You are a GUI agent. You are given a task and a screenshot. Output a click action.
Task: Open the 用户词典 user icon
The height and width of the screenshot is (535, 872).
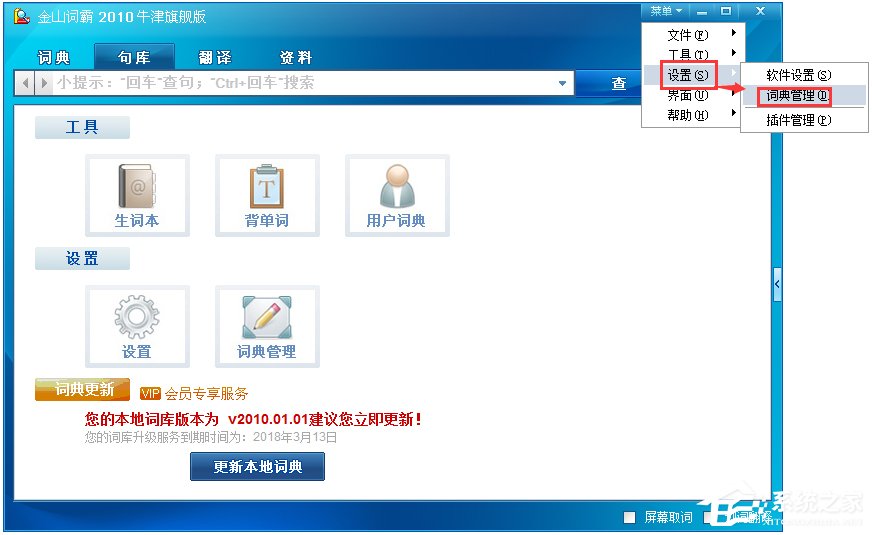click(x=397, y=195)
